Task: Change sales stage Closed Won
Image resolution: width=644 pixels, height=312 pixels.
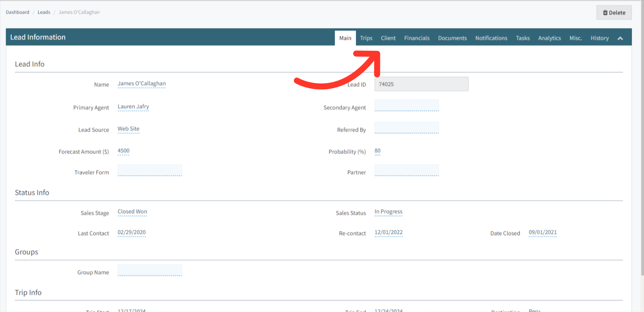Action: [x=132, y=212]
